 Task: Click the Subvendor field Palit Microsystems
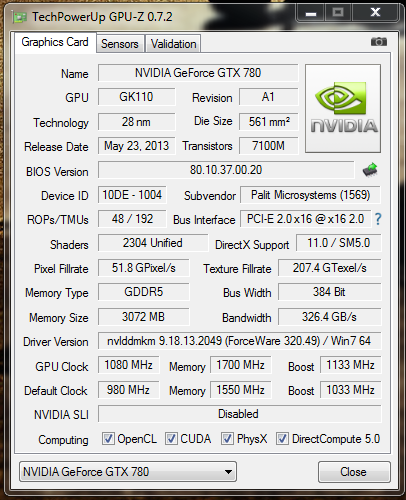[310, 195]
